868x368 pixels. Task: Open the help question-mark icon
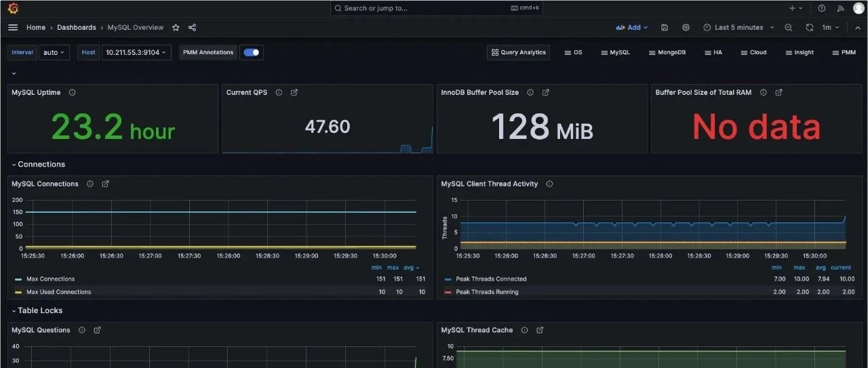coord(822,8)
